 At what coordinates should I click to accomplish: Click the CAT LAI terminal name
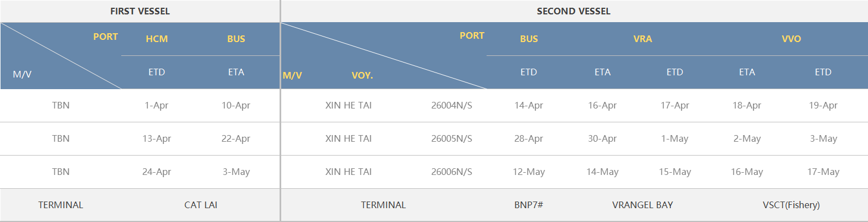pos(200,205)
